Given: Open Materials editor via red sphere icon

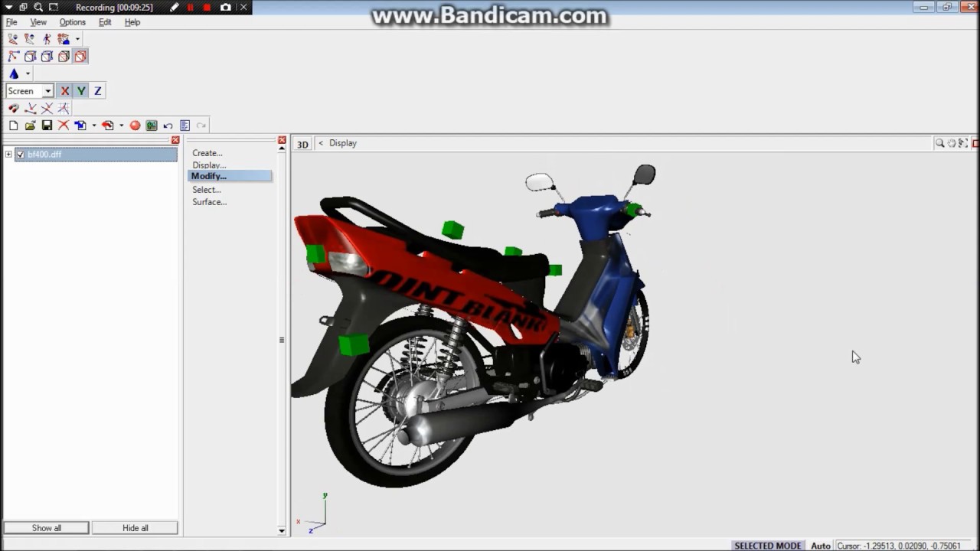Looking at the screenshot, I should (x=135, y=126).
